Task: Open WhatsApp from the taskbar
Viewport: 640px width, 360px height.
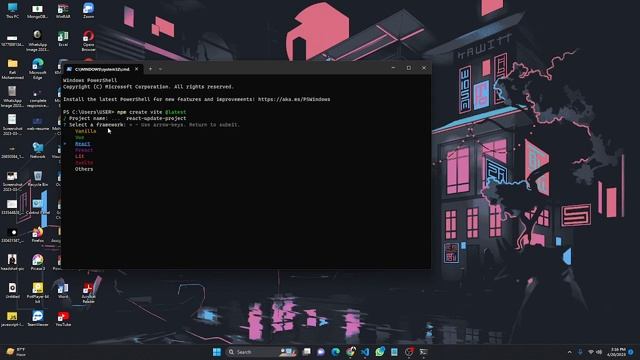Action: pos(380,352)
